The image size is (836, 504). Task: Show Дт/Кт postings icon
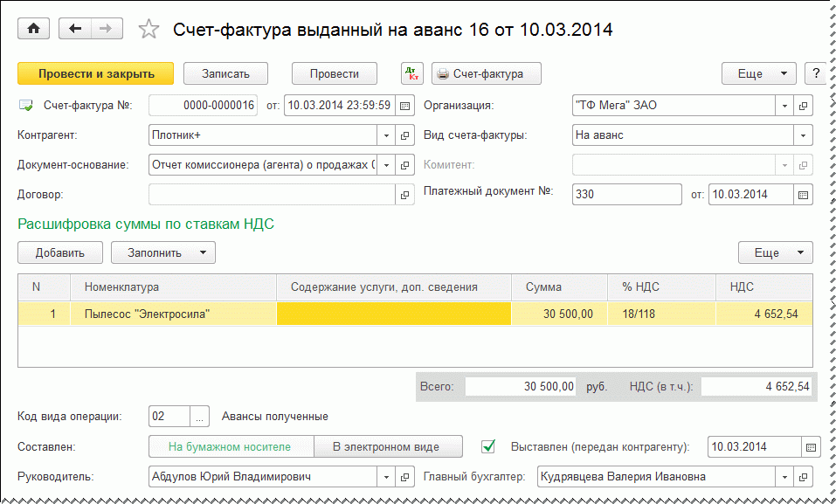[x=411, y=73]
